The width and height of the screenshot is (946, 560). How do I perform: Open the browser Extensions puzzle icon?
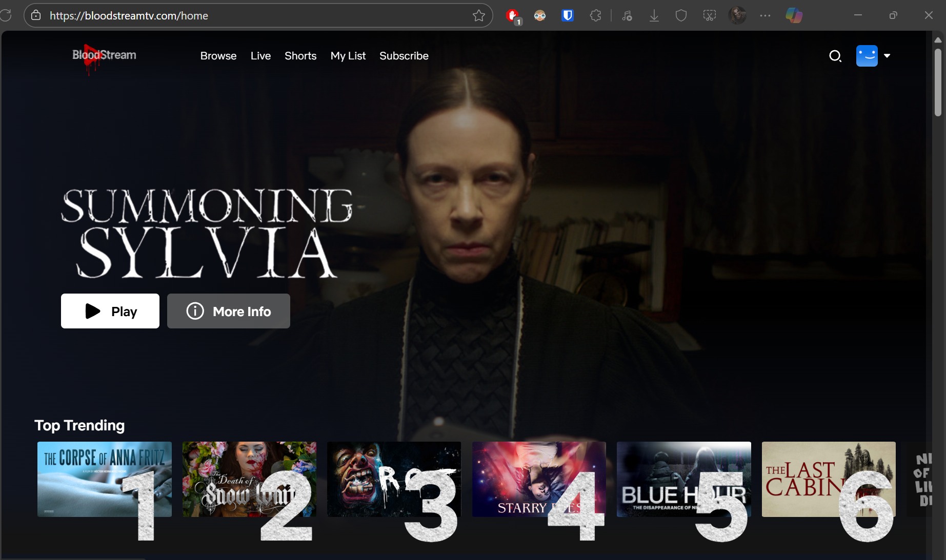595,16
